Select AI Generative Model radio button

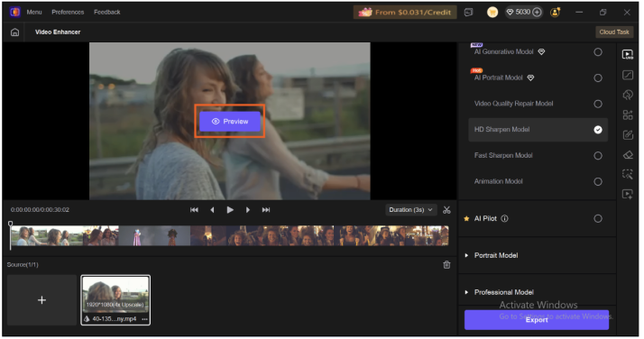pyautogui.click(x=598, y=52)
